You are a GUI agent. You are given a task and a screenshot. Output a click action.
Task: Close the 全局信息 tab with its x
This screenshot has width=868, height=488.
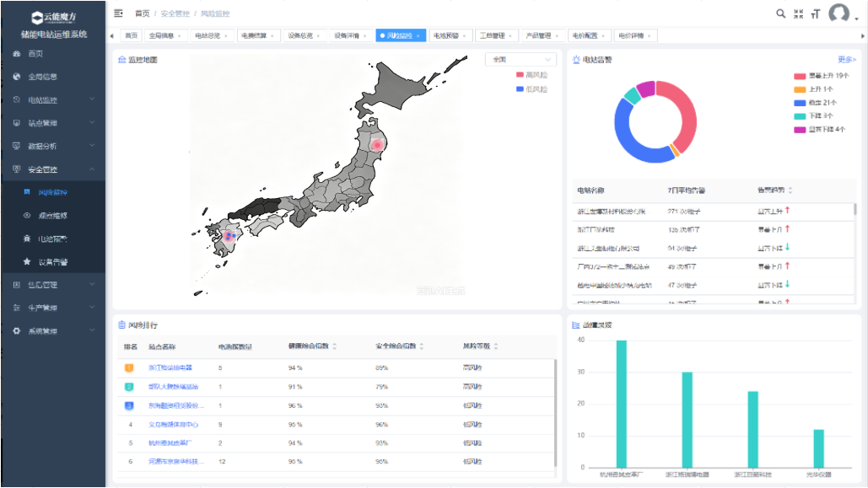click(x=180, y=36)
